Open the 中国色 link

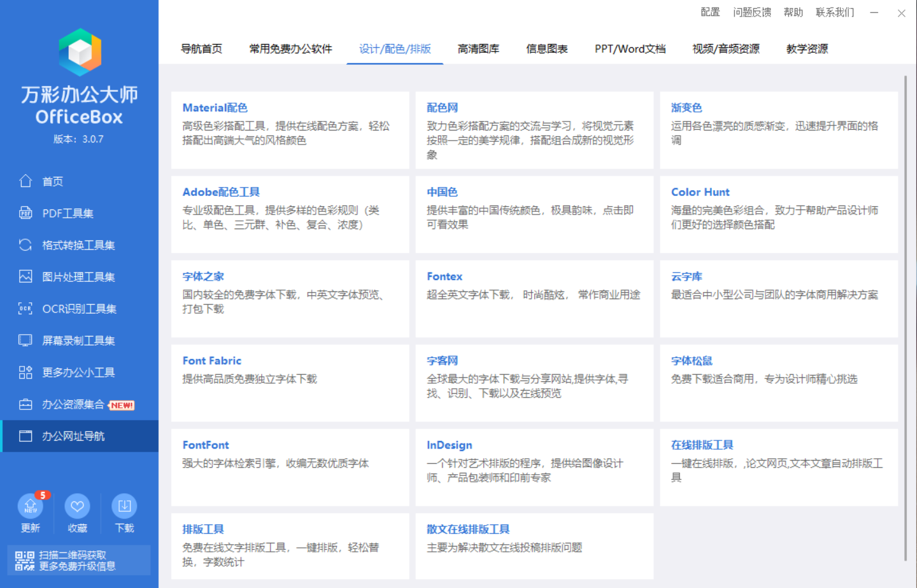(442, 192)
